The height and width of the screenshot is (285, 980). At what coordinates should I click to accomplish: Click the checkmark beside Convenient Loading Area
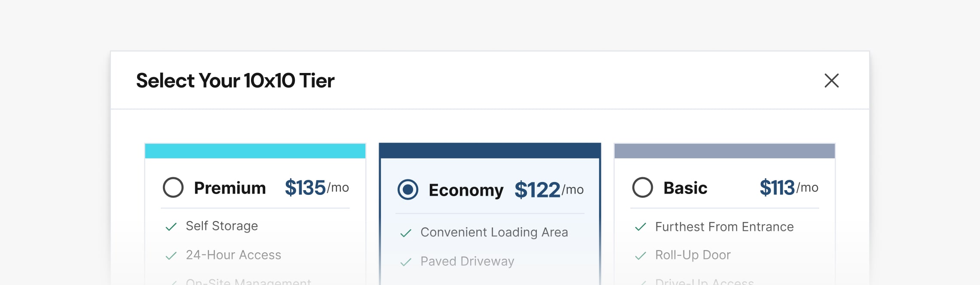coord(406,233)
